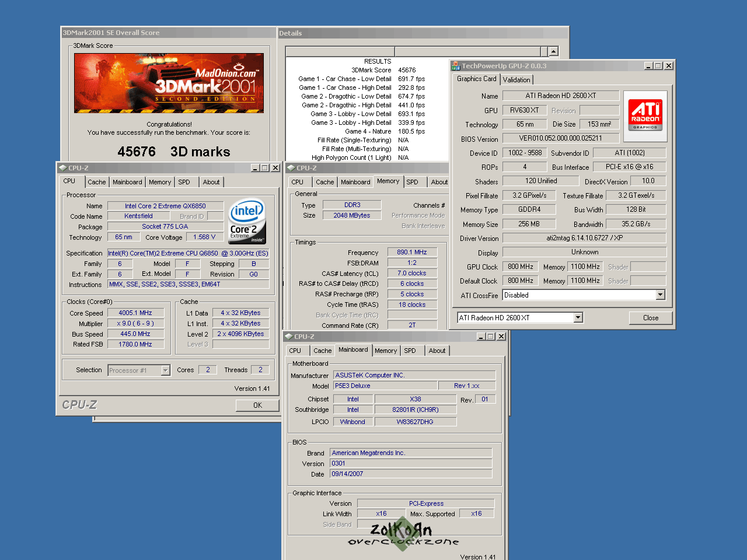Click the Multiplier value x 9.0 ( 6 - 9 )
Image resolution: width=747 pixels, height=560 pixels.
pos(135,324)
